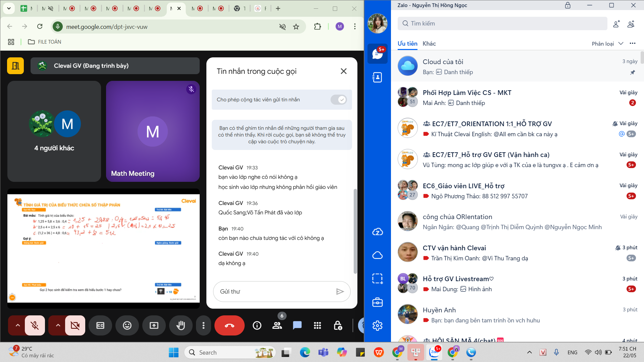
Task: Search in Zalo Tìm kiếm field
Action: pos(502,23)
